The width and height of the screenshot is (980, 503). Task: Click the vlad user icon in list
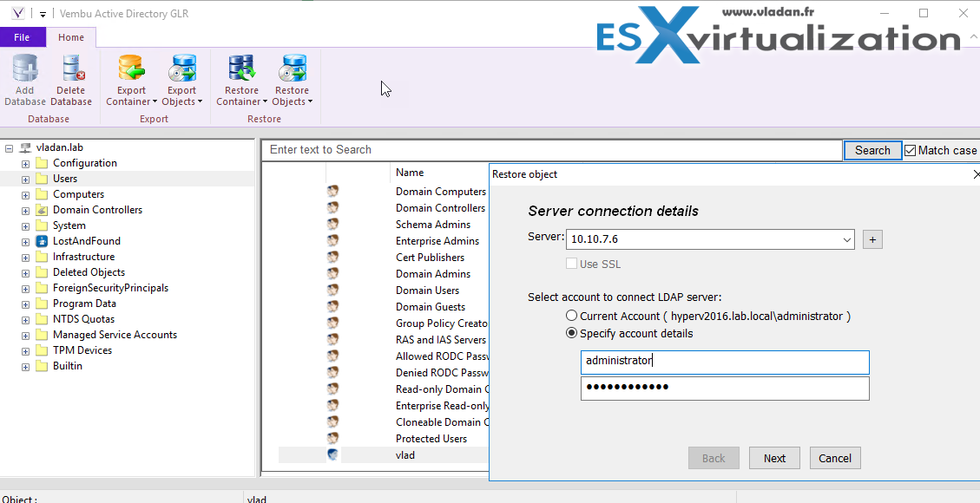(332, 455)
